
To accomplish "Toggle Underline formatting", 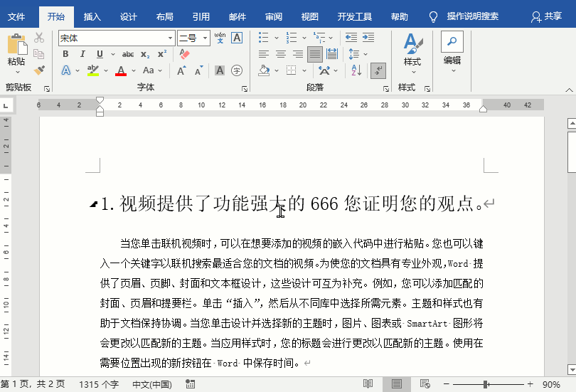I will [100, 54].
